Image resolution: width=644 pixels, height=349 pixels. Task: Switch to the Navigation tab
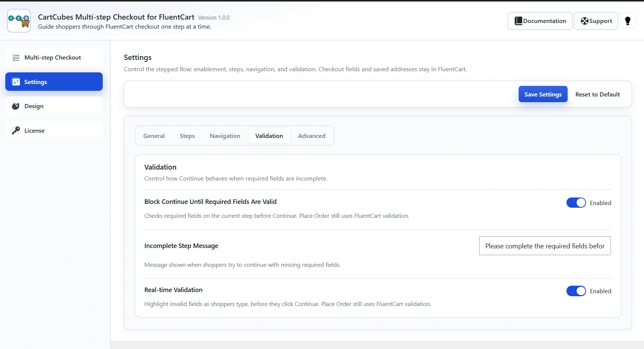pos(225,136)
